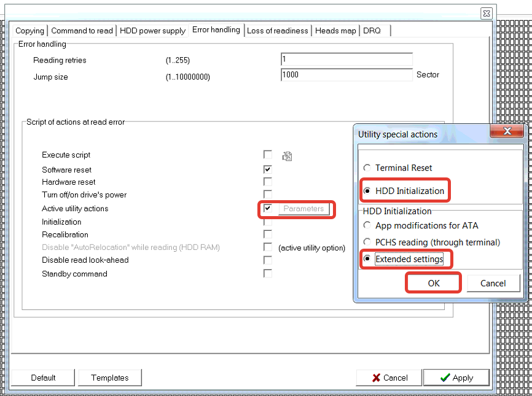Select PCHS reading (through terminal) option
This screenshot has width=532, height=396.
[x=367, y=242]
